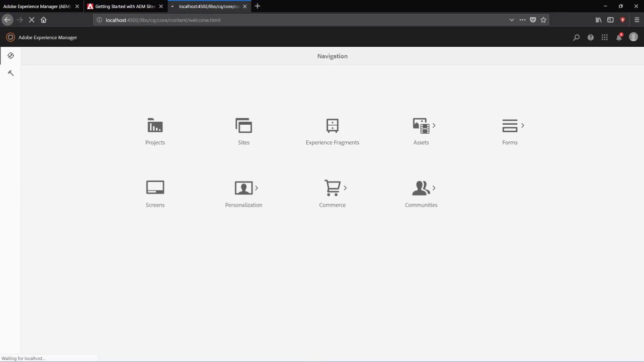Open the browser Library icon
The image size is (644, 362).
598,20
